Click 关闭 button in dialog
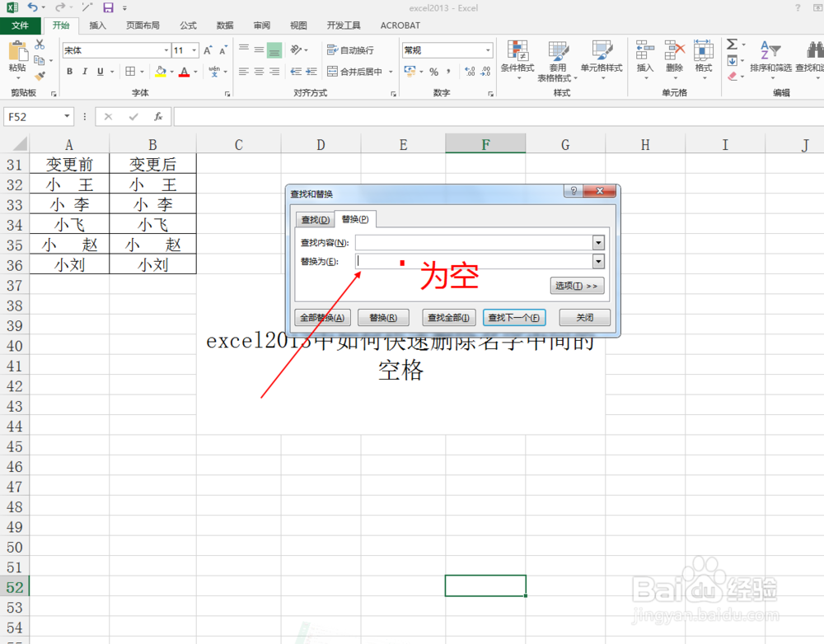The height and width of the screenshot is (644, 824). pos(584,317)
